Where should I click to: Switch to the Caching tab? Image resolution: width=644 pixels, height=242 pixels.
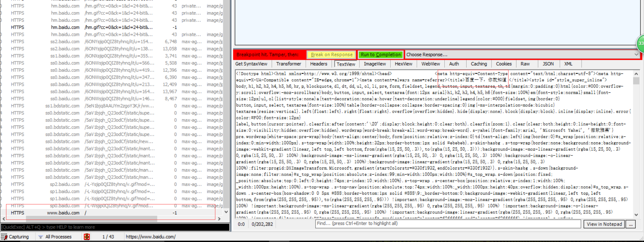[479, 64]
